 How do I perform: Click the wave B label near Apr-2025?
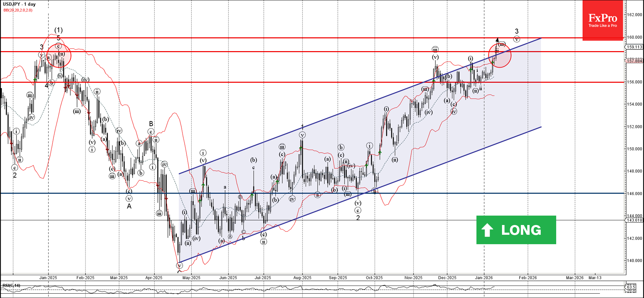point(151,123)
